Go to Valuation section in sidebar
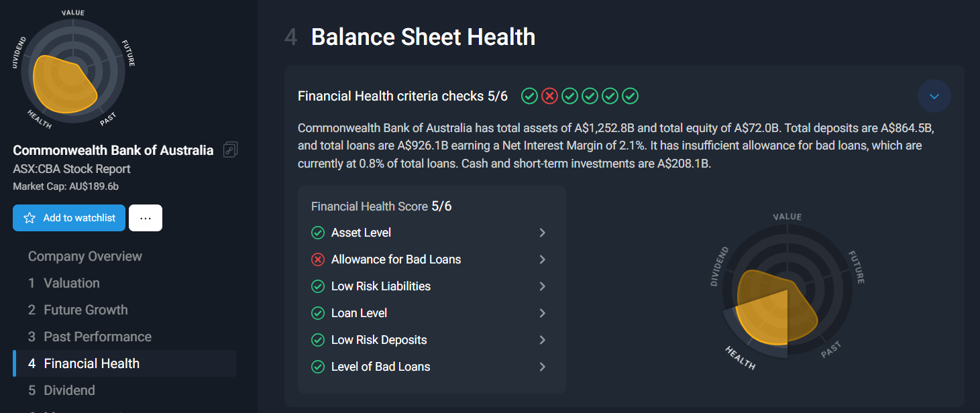 pos(64,283)
